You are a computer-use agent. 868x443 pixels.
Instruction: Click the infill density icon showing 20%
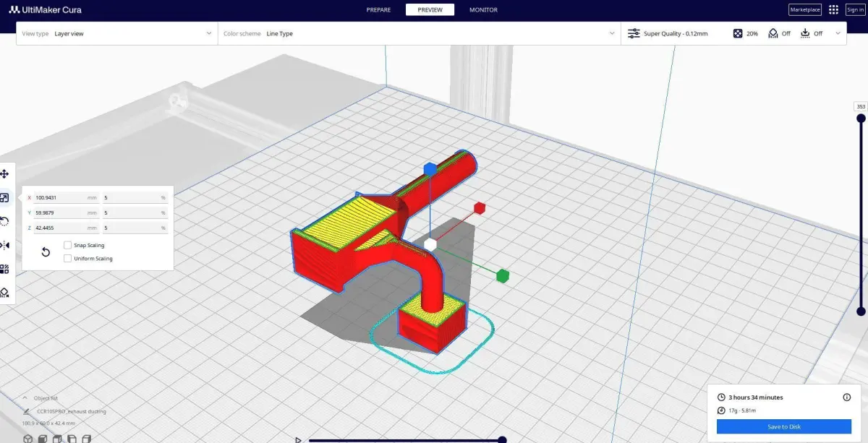coord(738,33)
